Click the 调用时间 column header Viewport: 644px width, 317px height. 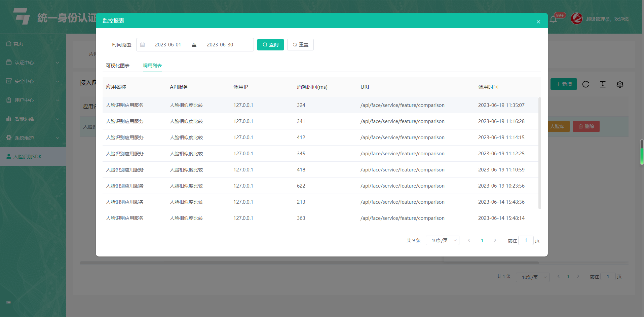coord(488,87)
